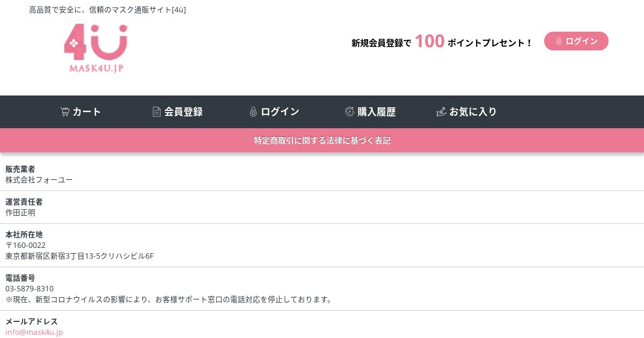
Task: Click the phone number 03-5879-8310
Action: point(30,289)
